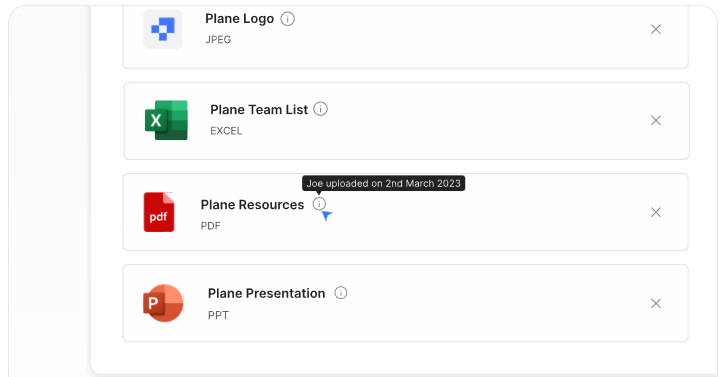Open the Plane Resources title
The height and width of the screenshot is (377, 726).
252,205
